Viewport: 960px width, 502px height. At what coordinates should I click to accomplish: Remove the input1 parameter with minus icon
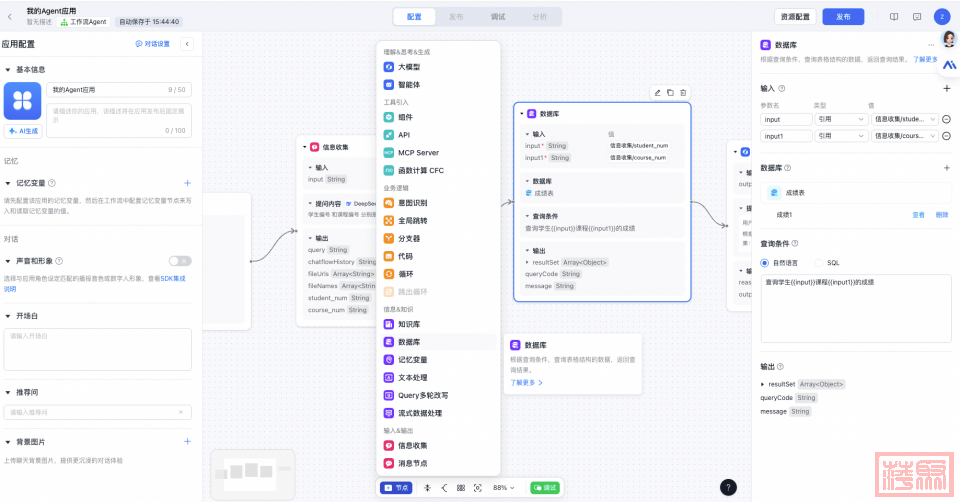[x=946, y=136]
